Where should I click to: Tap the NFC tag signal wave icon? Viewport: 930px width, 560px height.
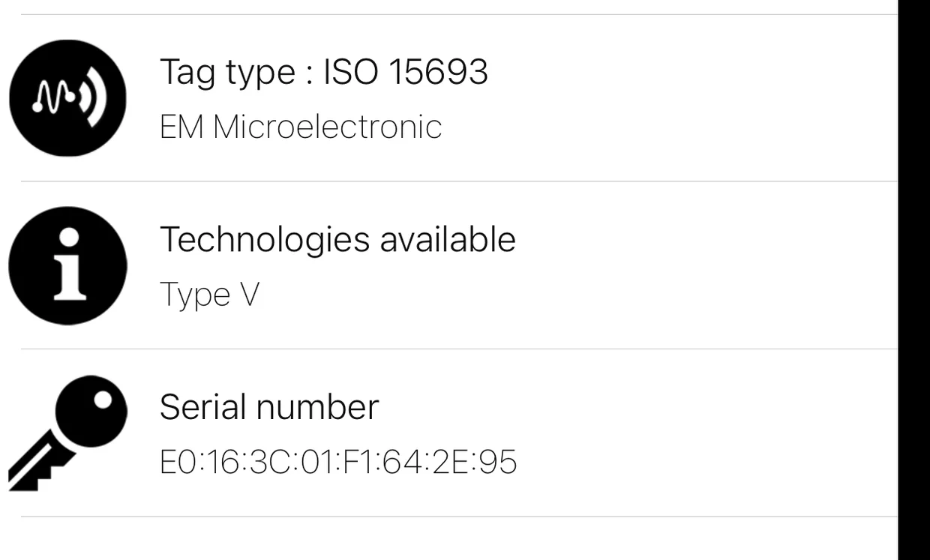pyautogui.click(x=67, y=98)
